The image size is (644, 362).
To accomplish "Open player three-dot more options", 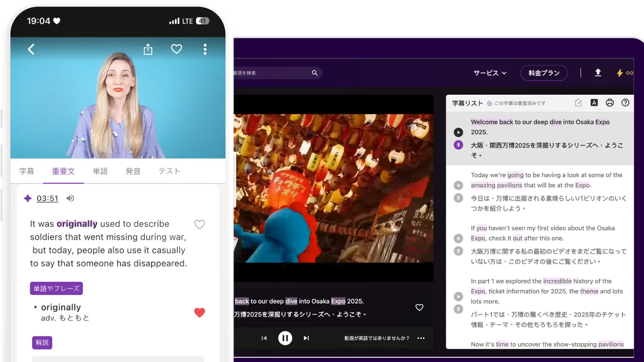I will (421, 338).
